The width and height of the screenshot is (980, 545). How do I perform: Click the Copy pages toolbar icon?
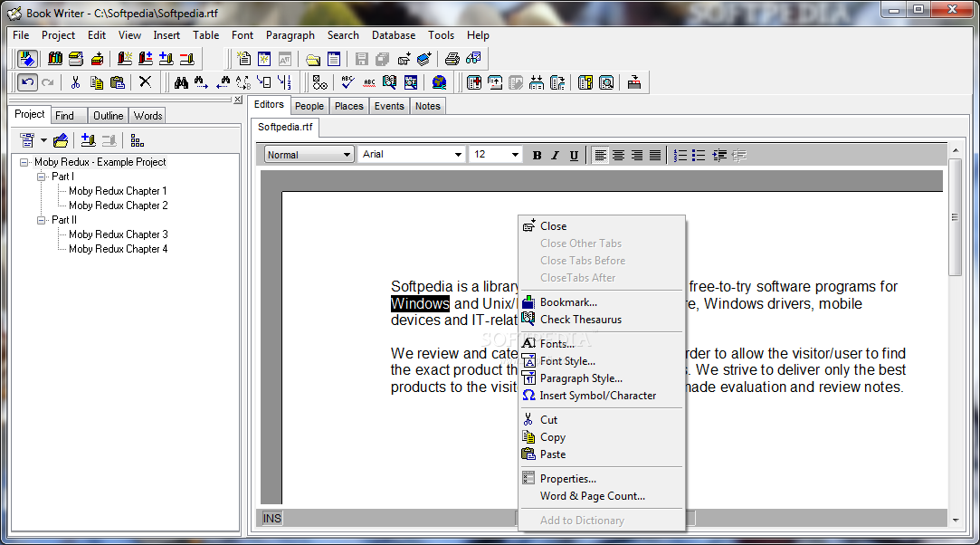[96, 82]
